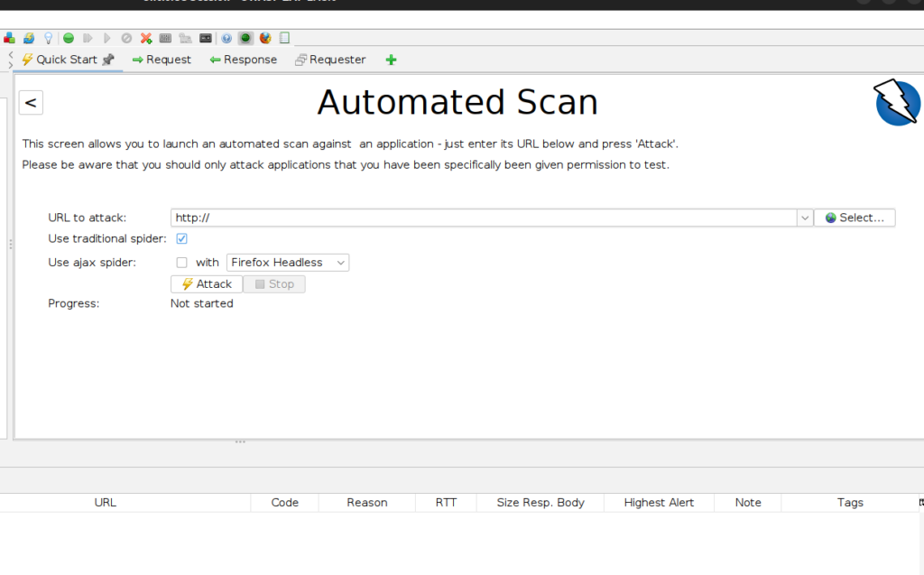Viewport: 924px width, 575px height.
Task: Launch browser using the Firefox toolbar icon
Action: 265,38
